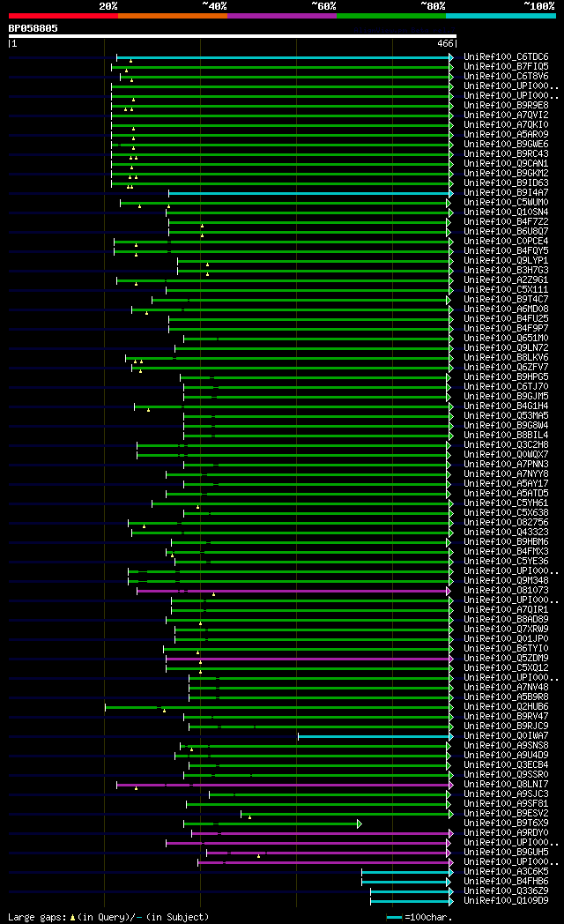Open hit UniRef100_C6T8V6
The width and height of the screenshot is (564, 924).
506,77
